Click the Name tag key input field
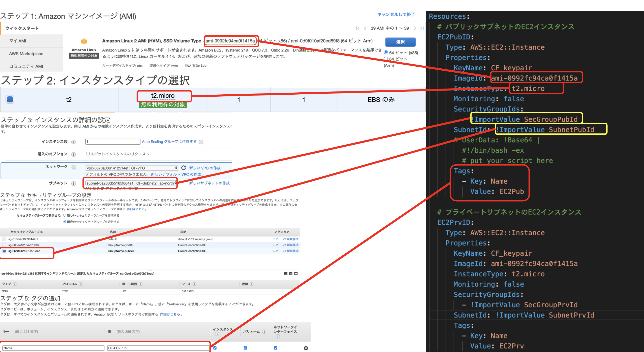The width and height of the screenshot is (644, 352). (52, 348)
